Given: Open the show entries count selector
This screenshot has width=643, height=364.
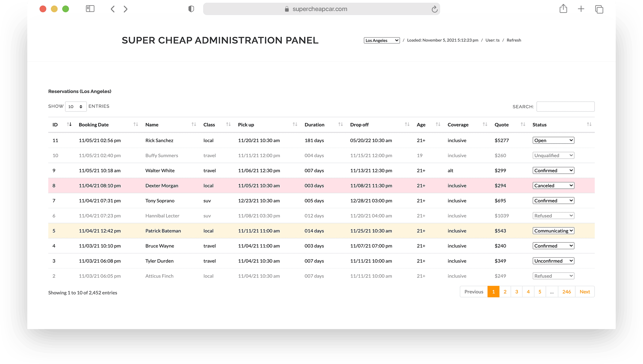Looking at the screenshot, I should click(76, 107).
